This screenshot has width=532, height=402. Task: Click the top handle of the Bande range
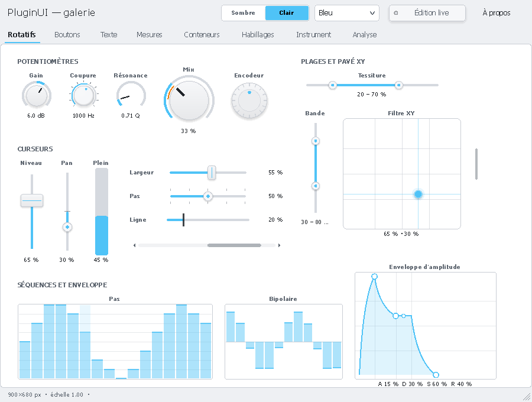point(316,141)
